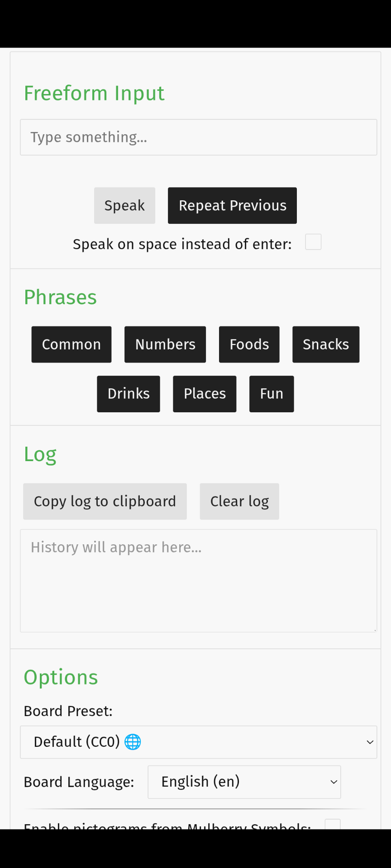This screenshot has height=868, width=391.
Task: Click the Clear log button
Action: pos(239,501)
